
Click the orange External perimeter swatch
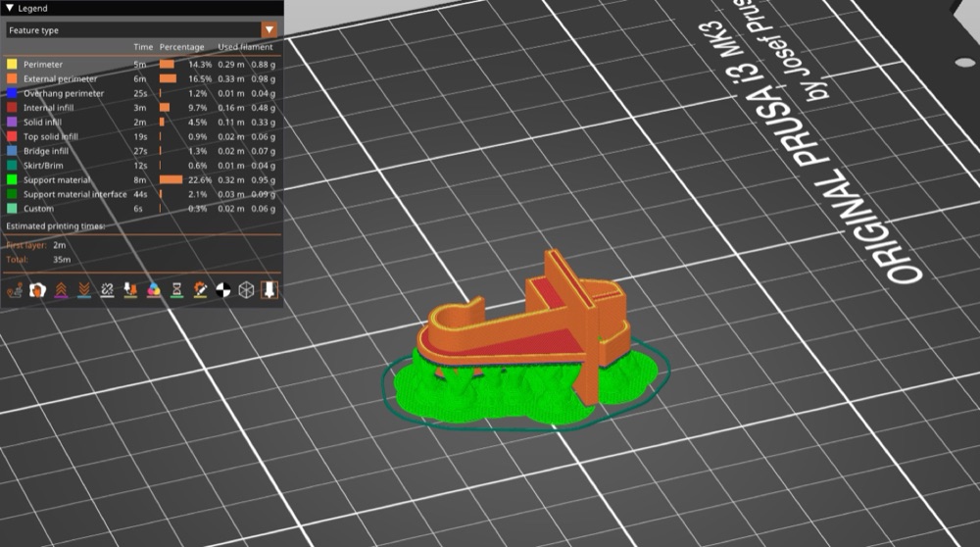pos(12,78)
